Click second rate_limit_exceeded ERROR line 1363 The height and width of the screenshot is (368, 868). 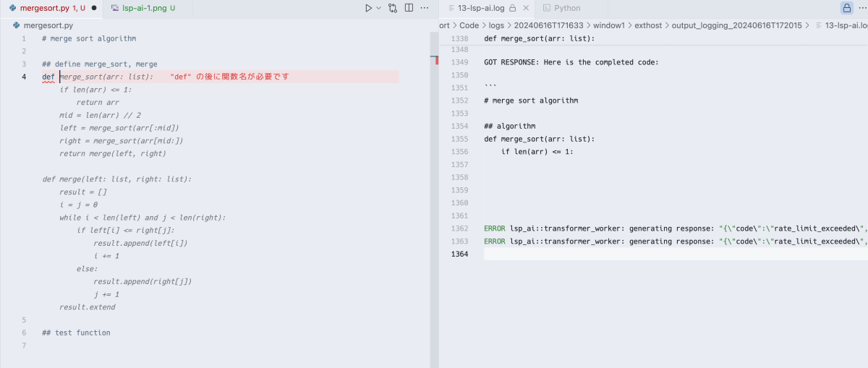pos(676,241)
